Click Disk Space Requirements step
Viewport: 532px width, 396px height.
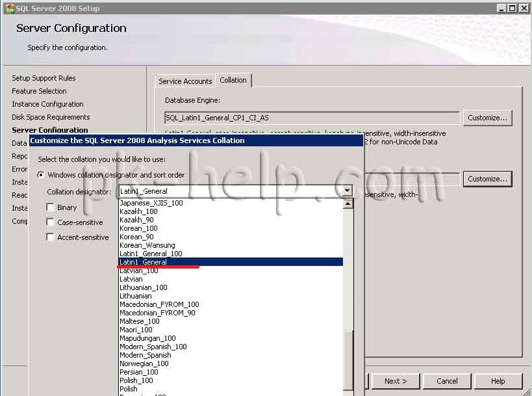pos(51,117)
